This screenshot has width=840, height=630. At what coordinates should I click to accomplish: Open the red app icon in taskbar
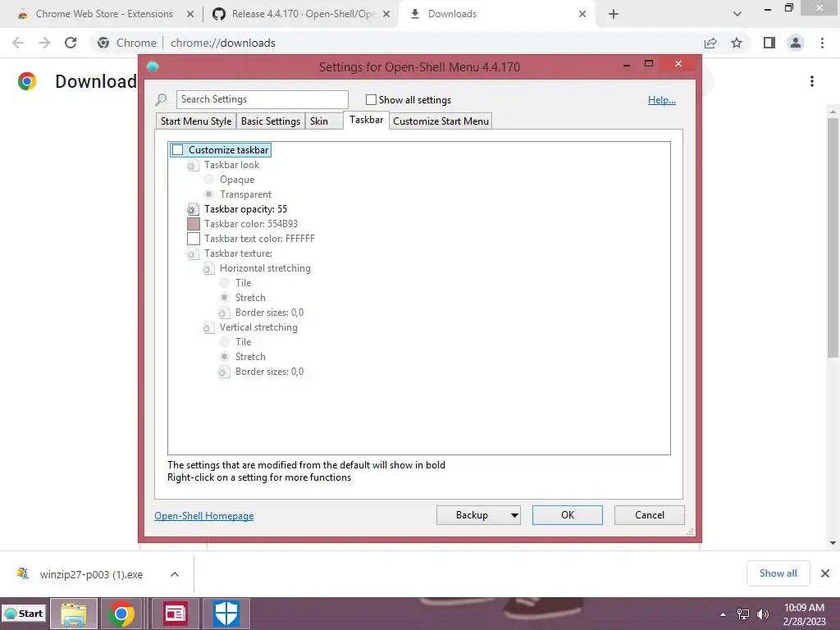(176, 614)
